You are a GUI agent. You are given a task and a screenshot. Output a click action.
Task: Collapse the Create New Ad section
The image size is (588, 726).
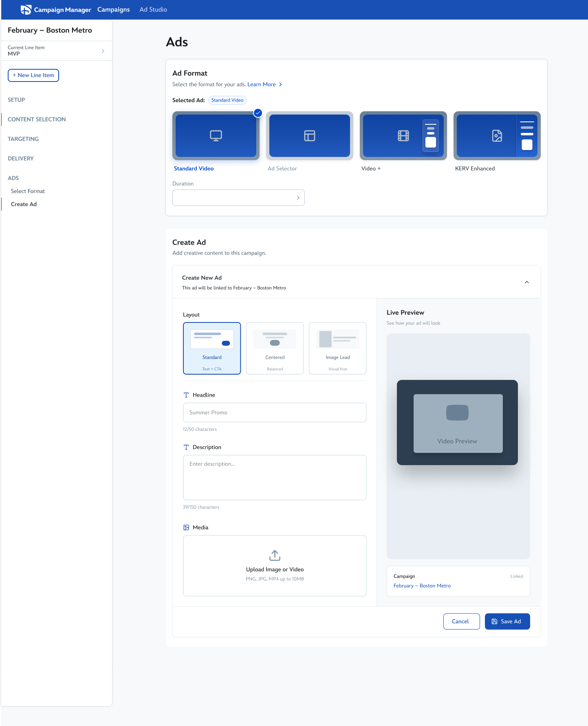point(527,282)
